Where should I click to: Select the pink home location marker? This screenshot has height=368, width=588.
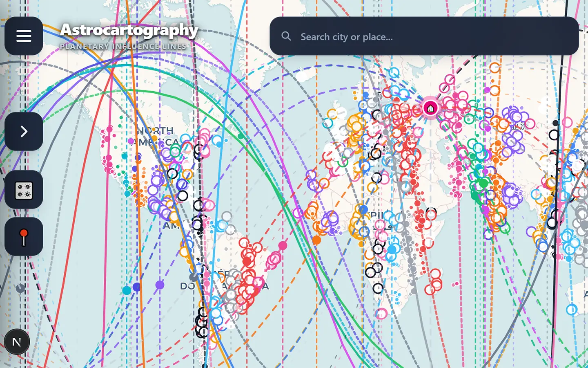pyautogui.click(x=430, y=108)
